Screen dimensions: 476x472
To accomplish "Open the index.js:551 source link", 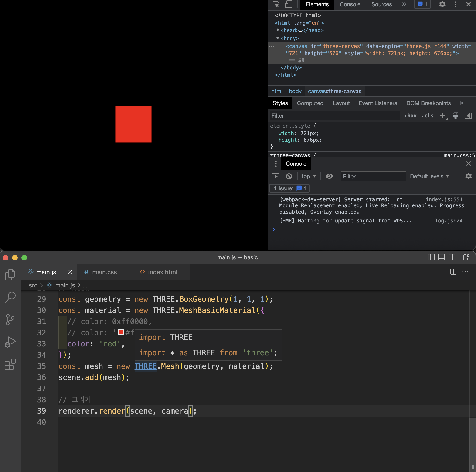I will click(444, 199).
